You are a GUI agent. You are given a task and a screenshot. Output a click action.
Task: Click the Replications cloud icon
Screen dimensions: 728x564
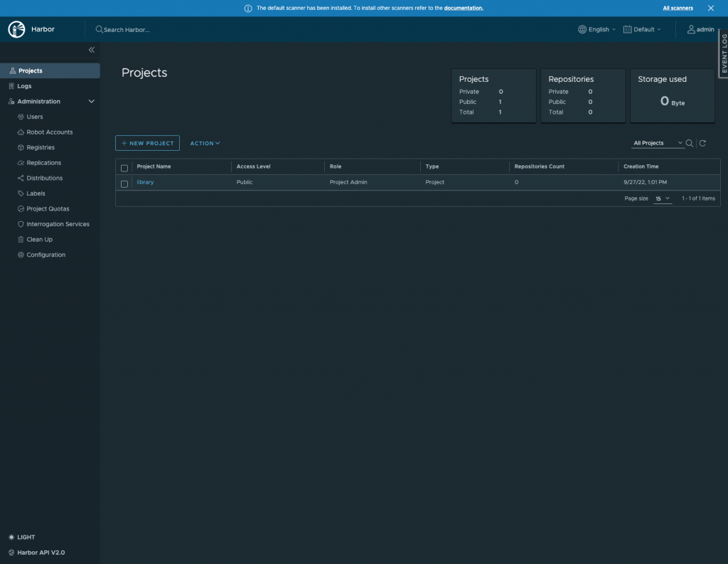pyautogui.click(x=21, y=163)
